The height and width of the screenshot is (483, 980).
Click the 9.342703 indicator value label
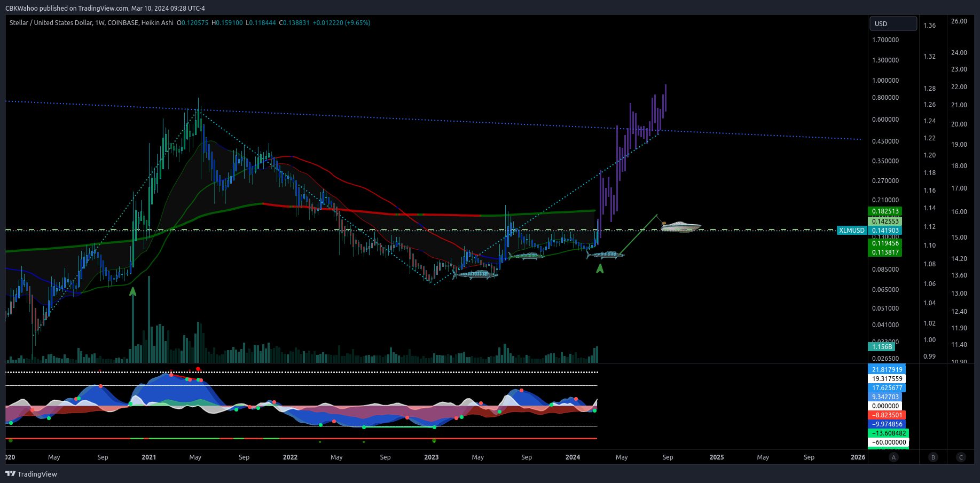click(x=885, y=397)
